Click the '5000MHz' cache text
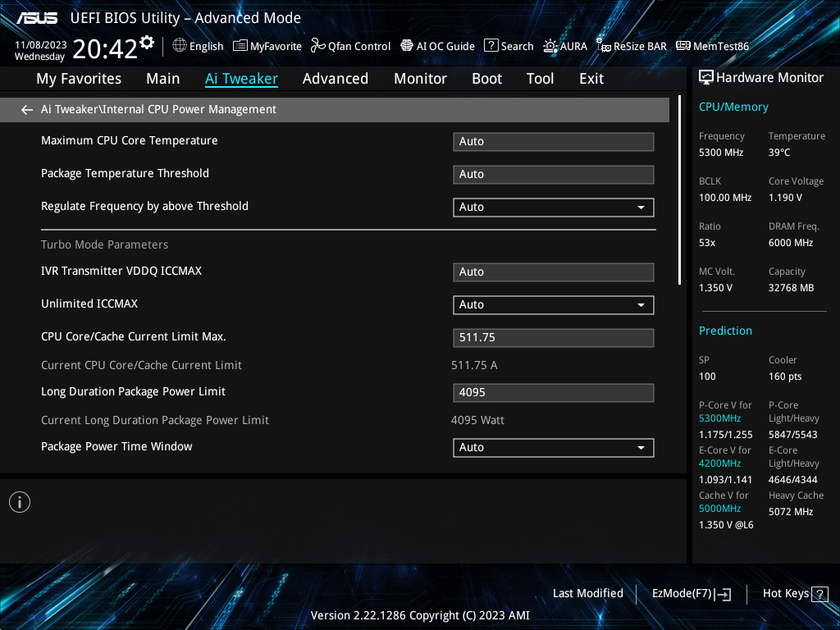840x630 pixels. 719,509
